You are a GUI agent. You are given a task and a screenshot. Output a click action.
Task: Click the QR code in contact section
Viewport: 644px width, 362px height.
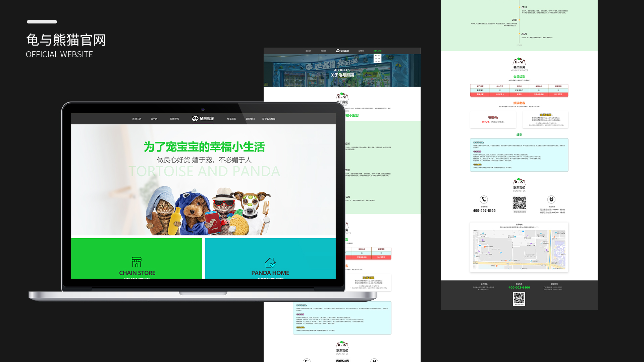pos(520,203)
